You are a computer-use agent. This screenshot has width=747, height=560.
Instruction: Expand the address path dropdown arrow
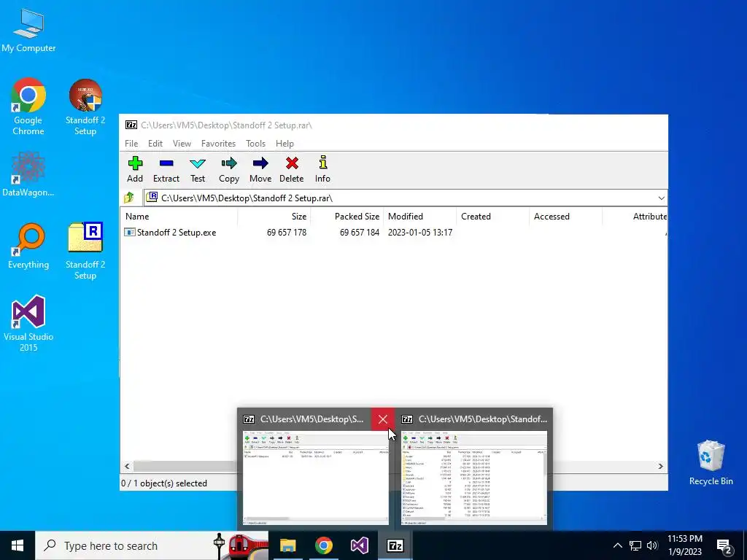tap(661, 198)
